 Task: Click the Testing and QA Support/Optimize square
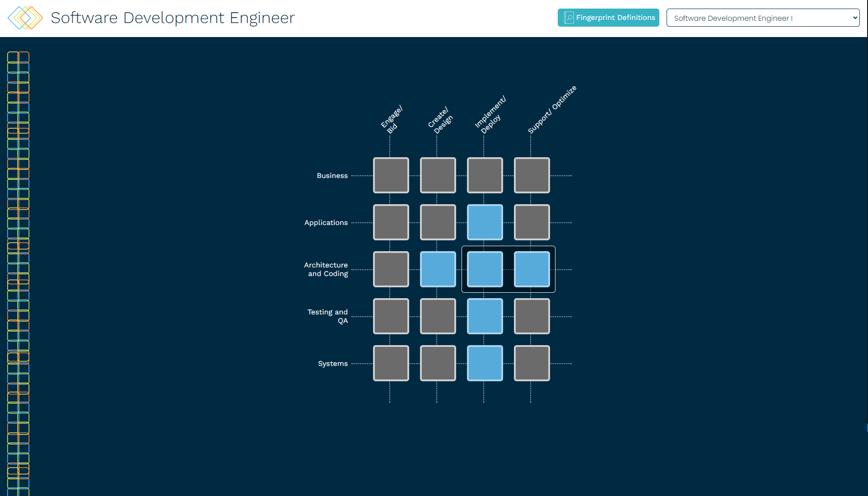(x=532, y=316)
